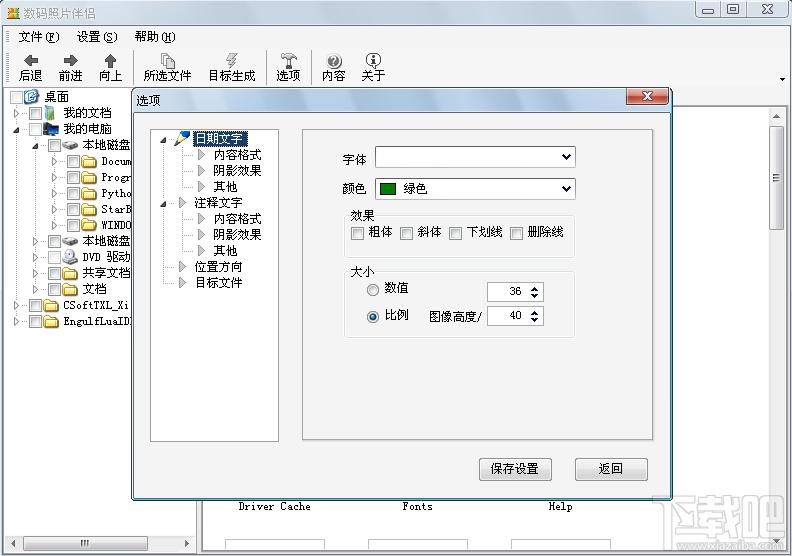792x556 pixels.
Task: Select the 数值 radio button
Action: 373,290
